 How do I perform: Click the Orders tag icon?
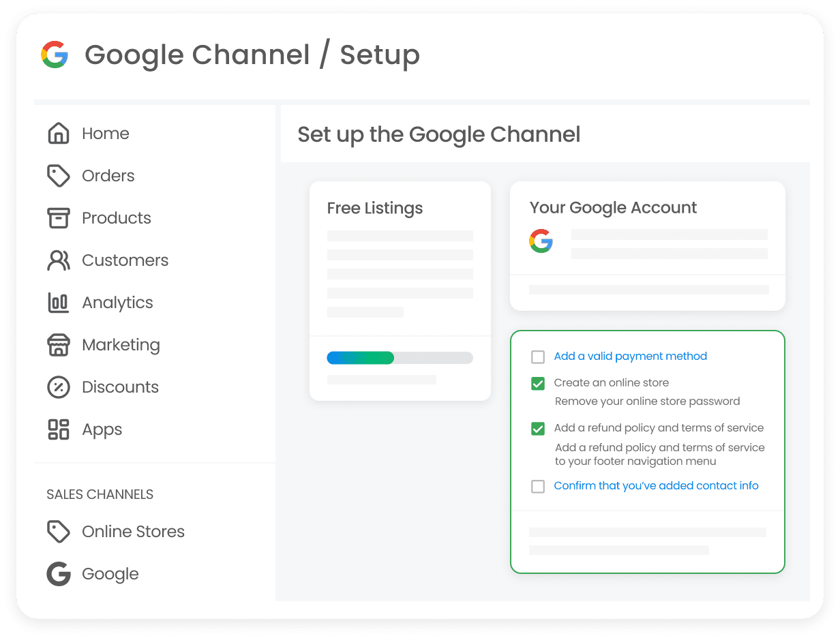[x=59, y=175]
